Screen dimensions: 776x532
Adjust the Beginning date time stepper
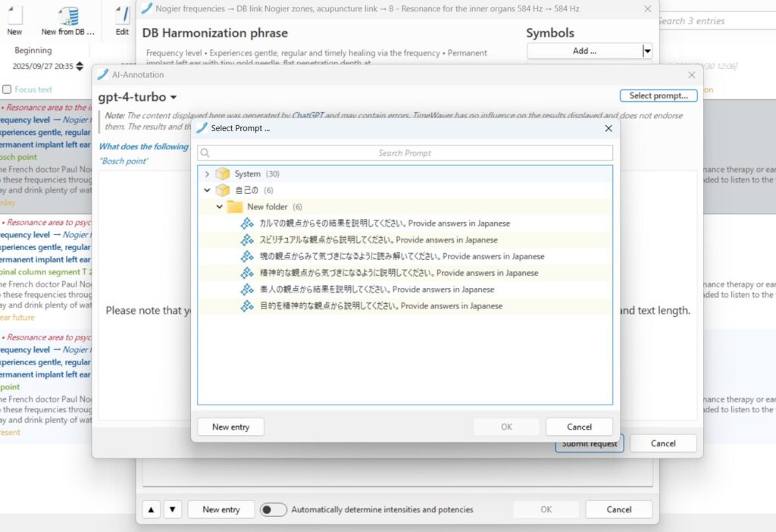[x=80, y=67]
